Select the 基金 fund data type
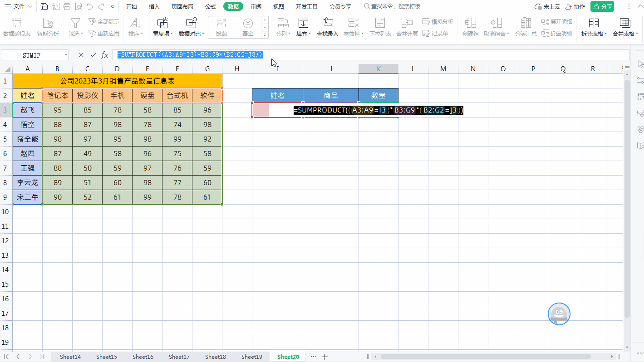 (248, 27)
